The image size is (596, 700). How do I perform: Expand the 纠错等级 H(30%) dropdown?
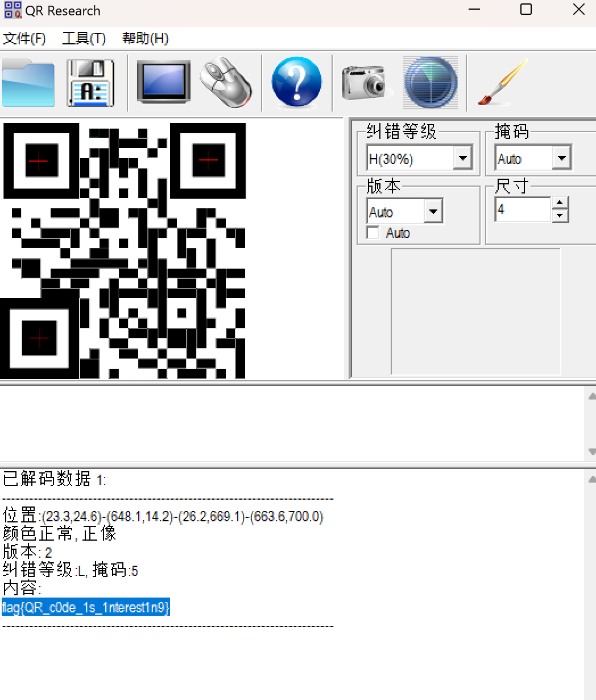click(x=463, y=158)
